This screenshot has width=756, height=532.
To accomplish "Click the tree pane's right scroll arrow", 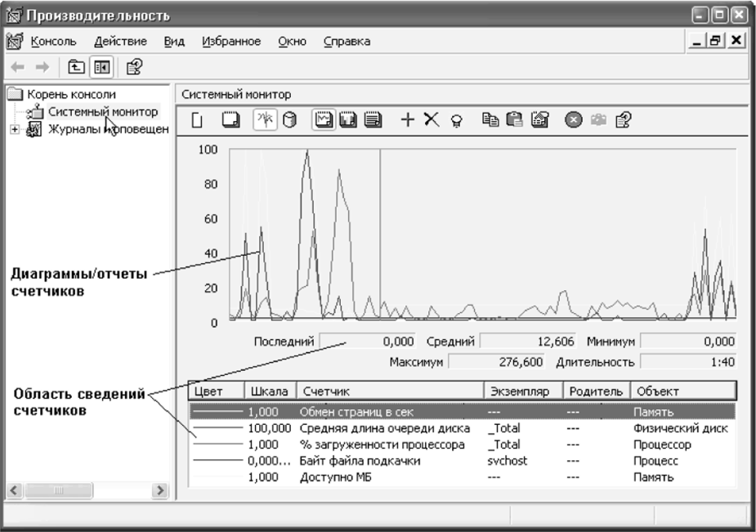I will tap(159, 490).
